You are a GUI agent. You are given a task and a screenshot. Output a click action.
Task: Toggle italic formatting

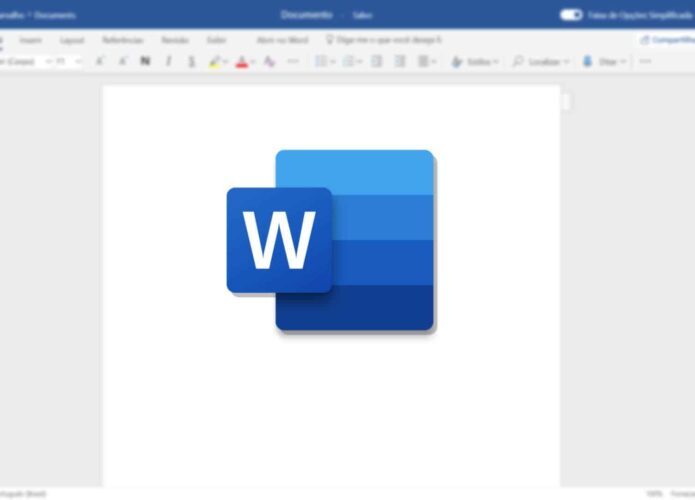click(168, 61)
